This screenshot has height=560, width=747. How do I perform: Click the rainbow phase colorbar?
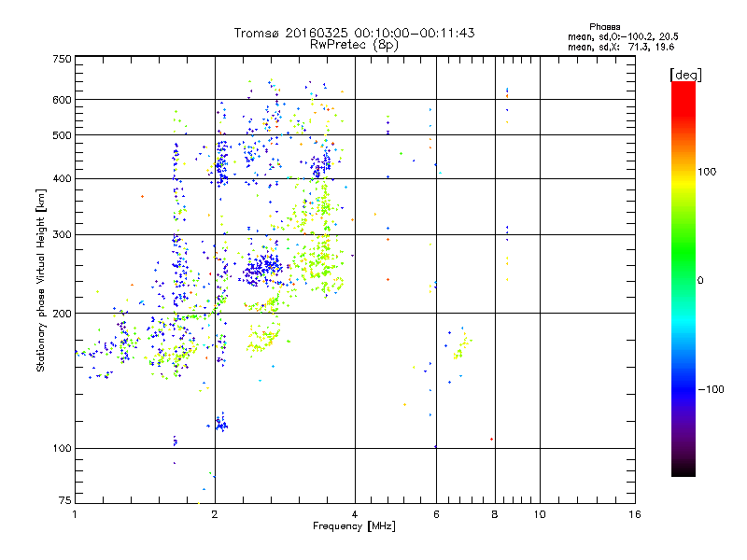(684, 279)
